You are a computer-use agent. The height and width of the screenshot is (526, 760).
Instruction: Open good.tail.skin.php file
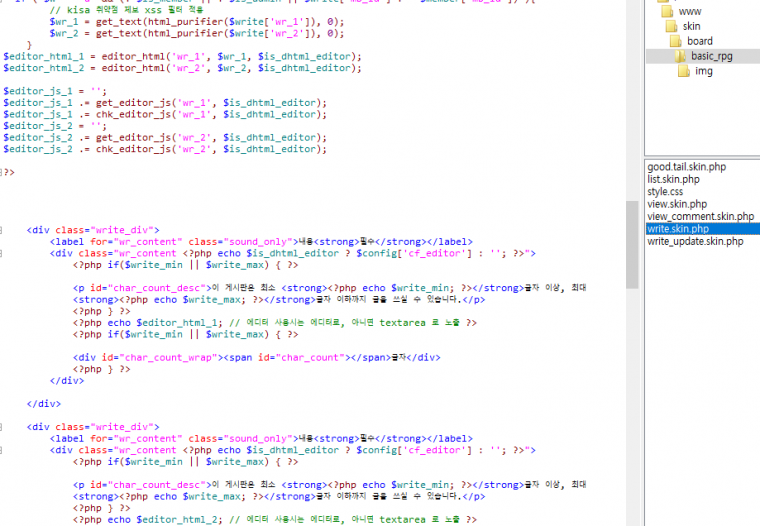tap(686, 167)
